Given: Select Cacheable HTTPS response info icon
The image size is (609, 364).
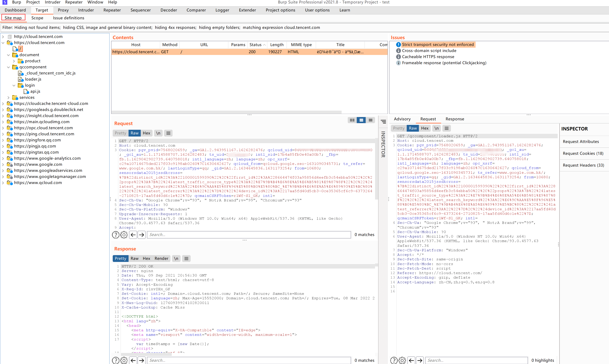Looking at the screenshot, I should [x=399, y=57].
